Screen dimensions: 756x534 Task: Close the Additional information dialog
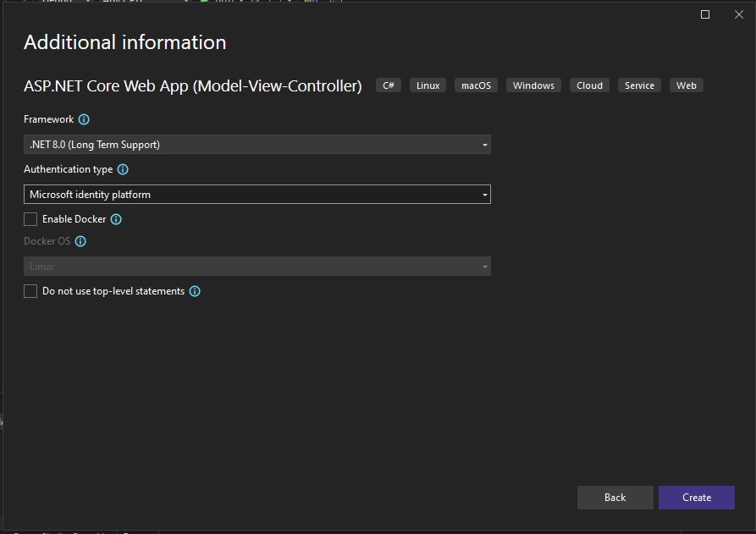738,14
